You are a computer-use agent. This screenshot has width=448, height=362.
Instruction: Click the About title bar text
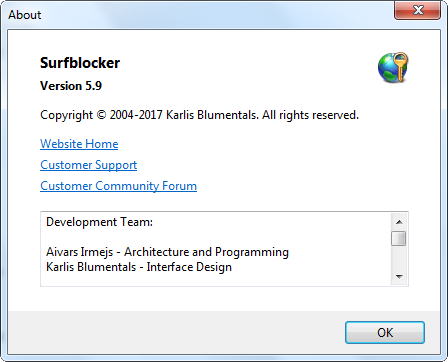click(25, 15)
